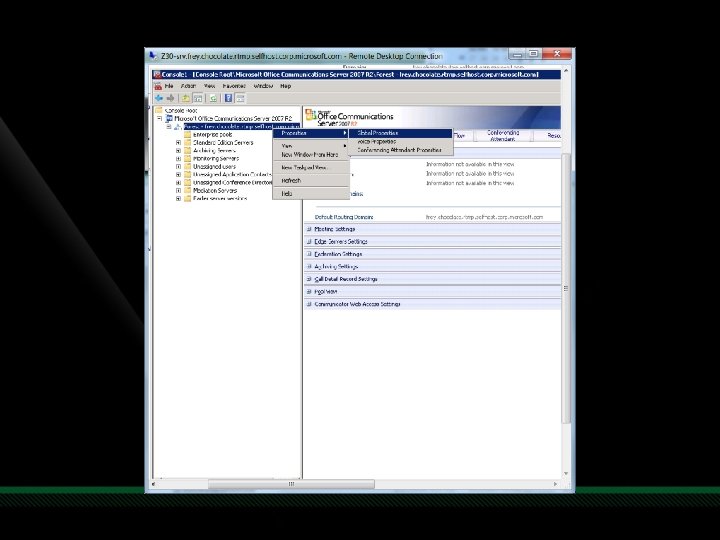The width and height of the screenshot is (720, 540).
Task: Click the blue Help question mark icon
Action: point(228,98)
